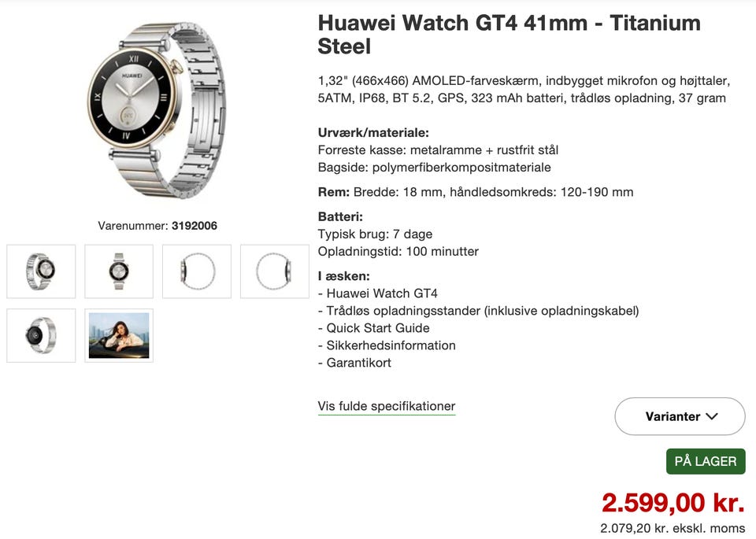View side profile thumbnail with face on right
This screenshot has width=756, height=539.
(x=275, y=271)
